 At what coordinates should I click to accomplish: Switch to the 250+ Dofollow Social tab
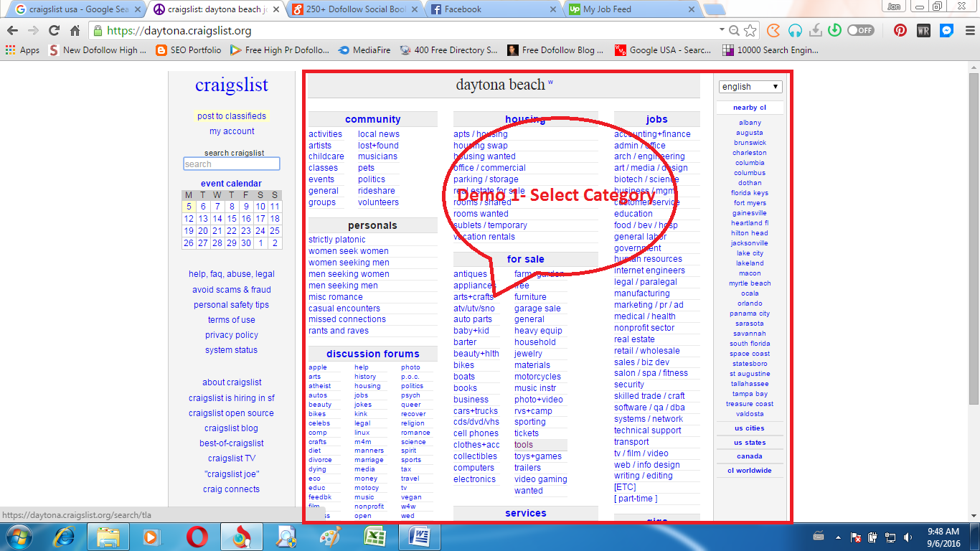tap(356, 9)
